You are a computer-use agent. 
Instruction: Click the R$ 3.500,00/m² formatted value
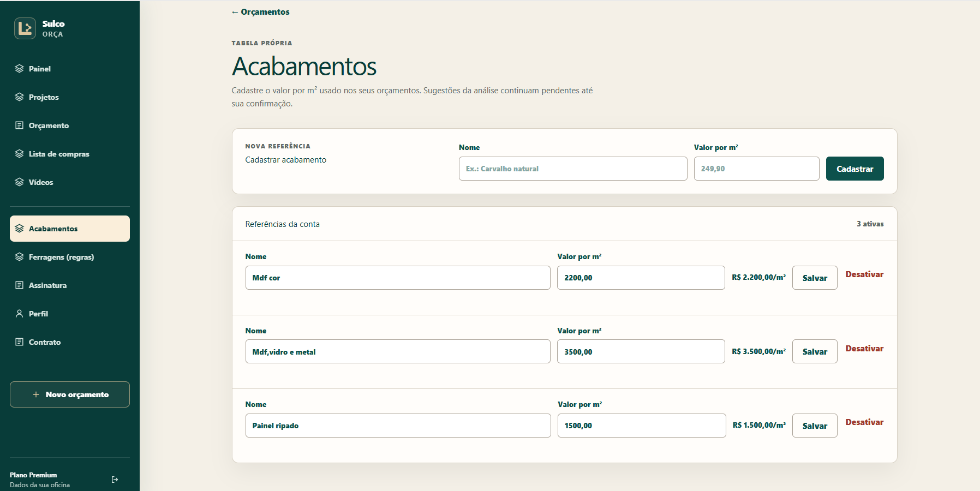coord(759,352)
